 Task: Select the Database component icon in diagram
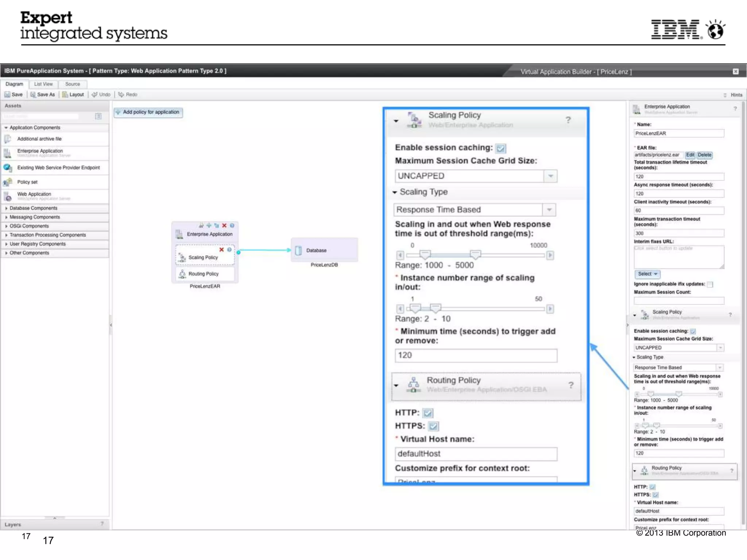pos(298,250)
